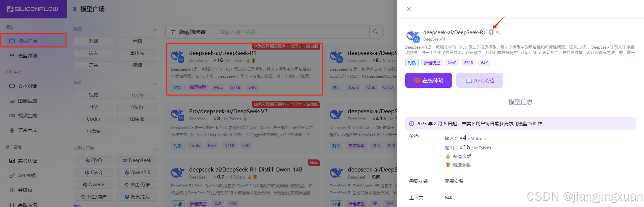Screen dimensions: 644x207
Task: Filter by Qwen2 series
Action: (94, 185)
